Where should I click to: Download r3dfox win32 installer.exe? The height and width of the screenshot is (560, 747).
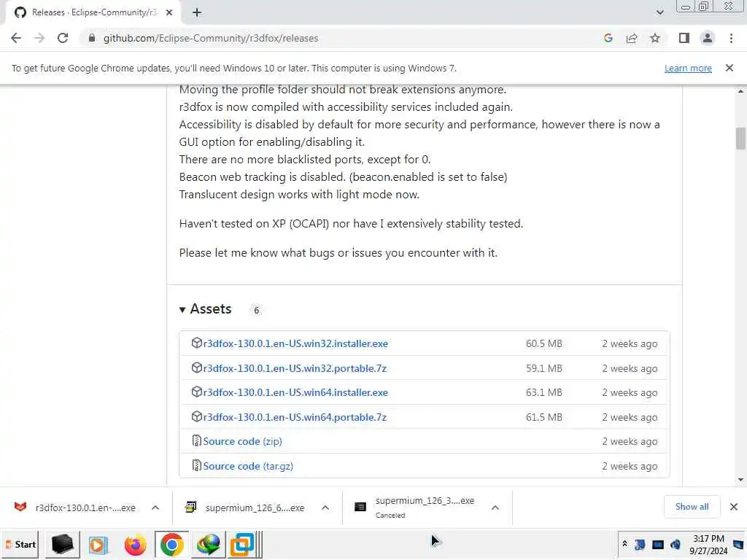pos(295,343)
